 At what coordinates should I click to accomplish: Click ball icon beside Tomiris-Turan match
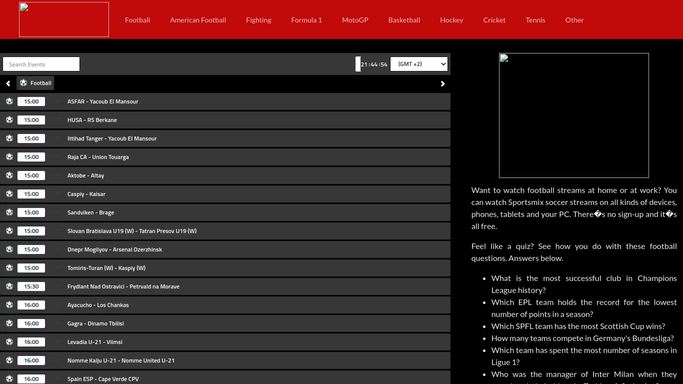coord(10,268)
